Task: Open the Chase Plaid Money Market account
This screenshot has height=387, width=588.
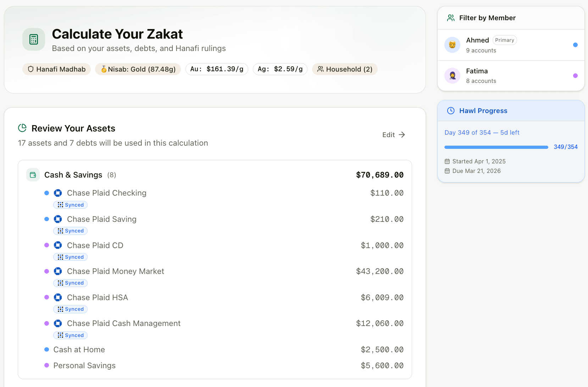Action: pyautogui.click(x=115, y=271)
